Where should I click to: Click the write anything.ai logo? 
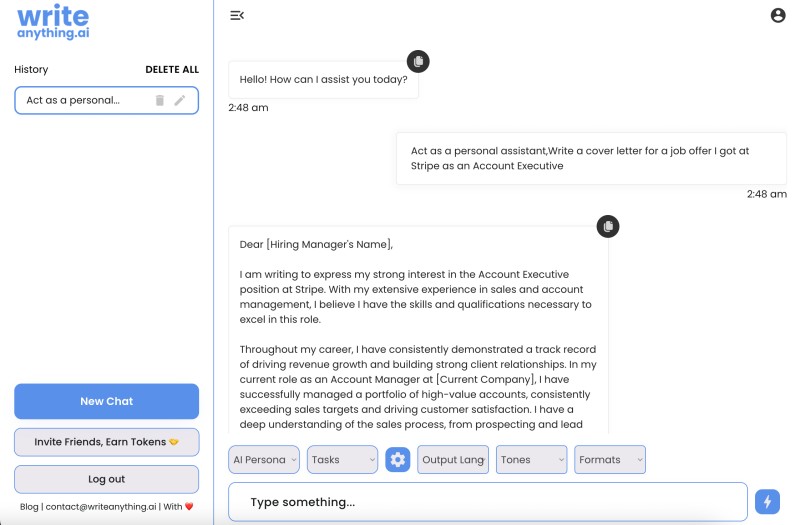[53, 22]
